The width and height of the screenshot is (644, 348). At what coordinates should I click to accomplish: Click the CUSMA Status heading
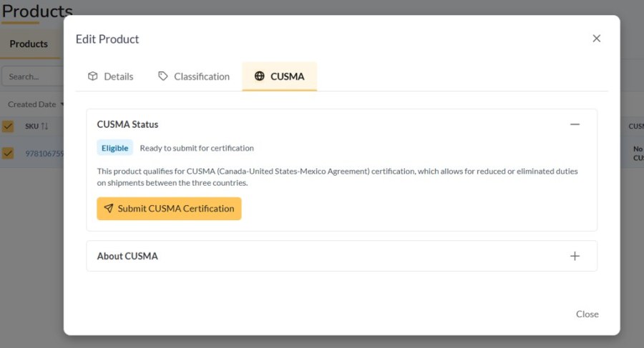[127, 124]
